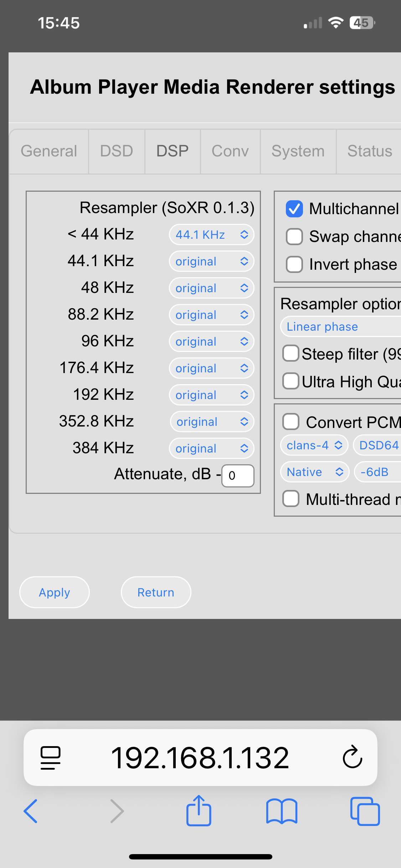The image size is (401, 868).
Task: Enable the Invert phase checkbox
Action: tap(294, 264)
